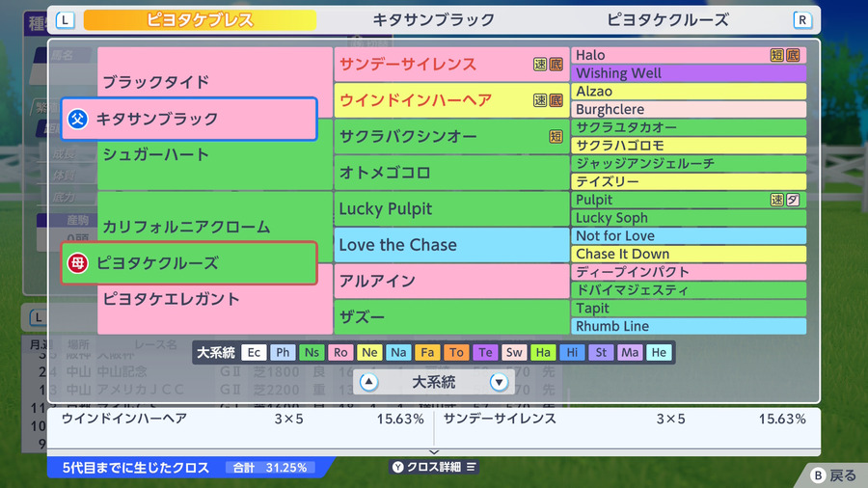Switch to the ピヨタケクルーズ tab
This screenshot has width=868, height=488.
tap(667, 20)
